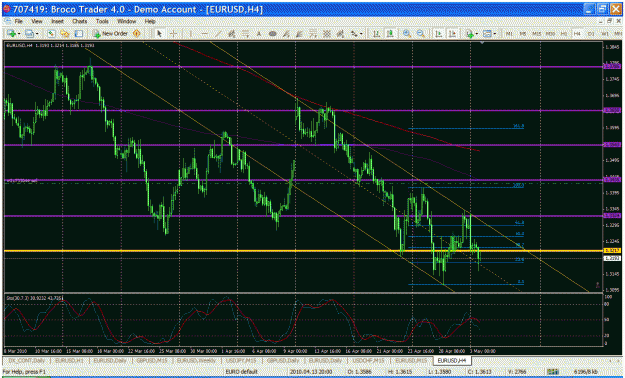
Task: Switch to the USDJPY,M15 chart tab
Action: 241,360
